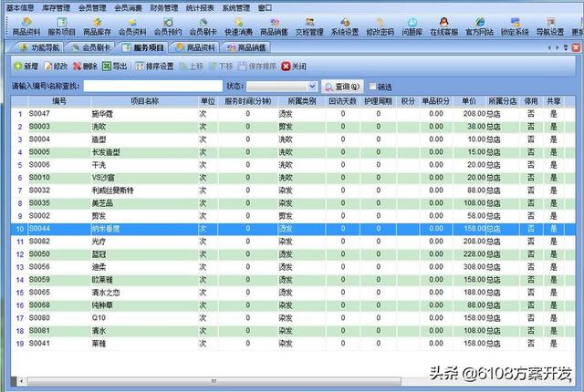Click 关闭 to close the panel
The width and height of the screenshot is (584, 392).
point(294,67)
